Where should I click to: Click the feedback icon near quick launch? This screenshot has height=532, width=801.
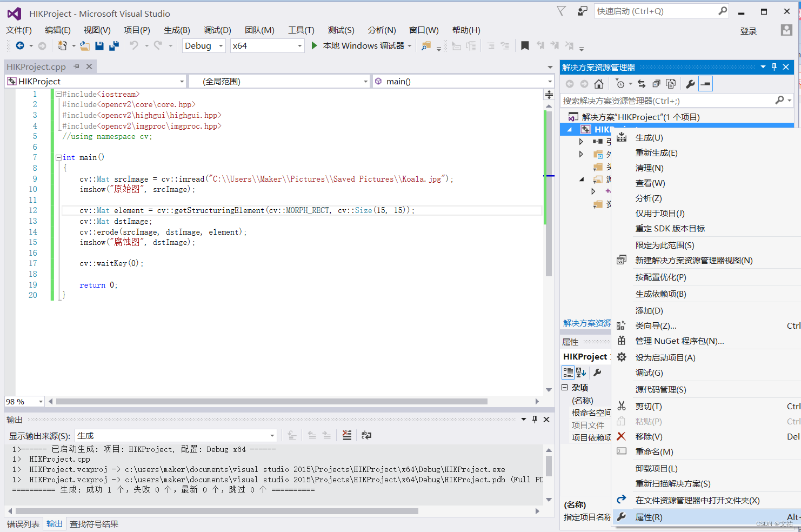point(582,11)
